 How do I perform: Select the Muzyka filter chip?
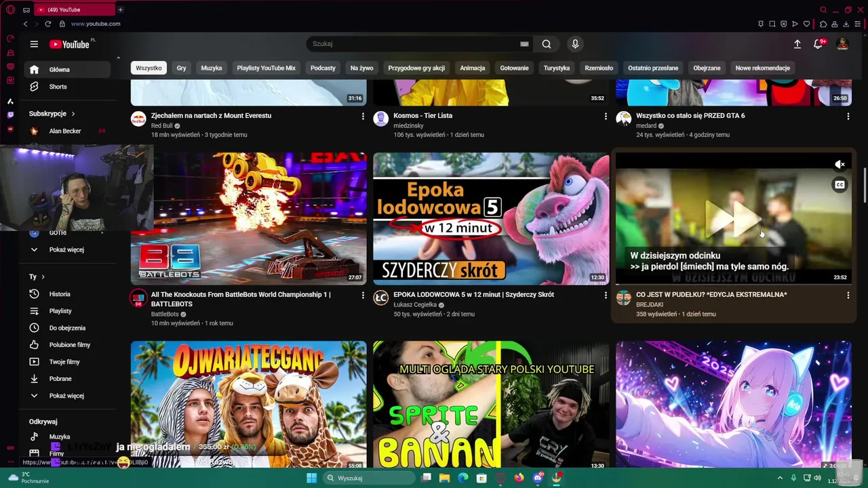[212, 68]
